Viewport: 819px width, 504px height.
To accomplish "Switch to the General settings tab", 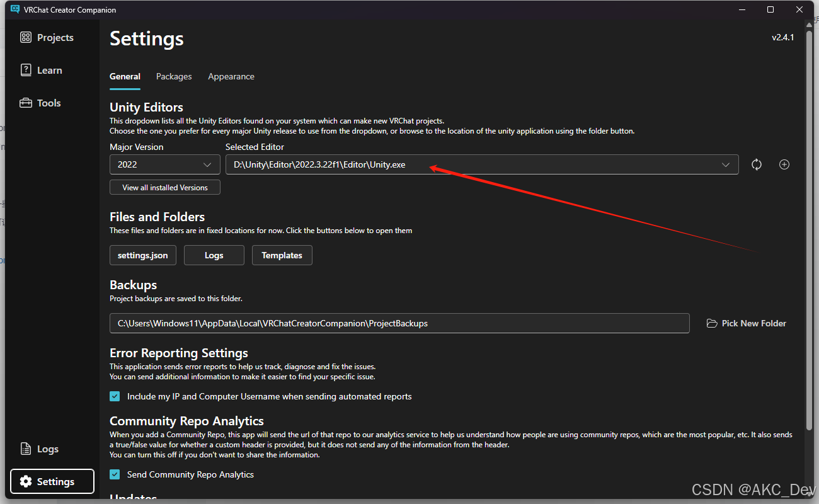I will coord(125,76).
